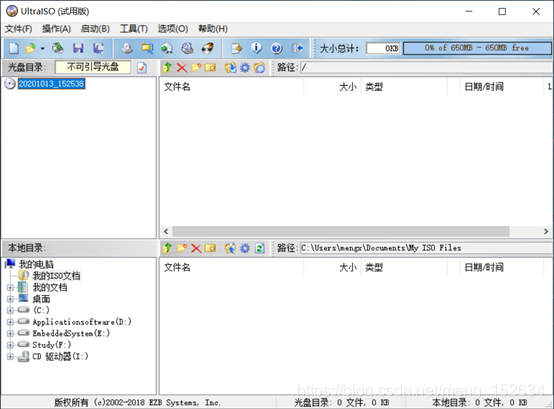The image size is (554, 409).
Task: Open the 选项(O) menu
Action: coord(173,29)
